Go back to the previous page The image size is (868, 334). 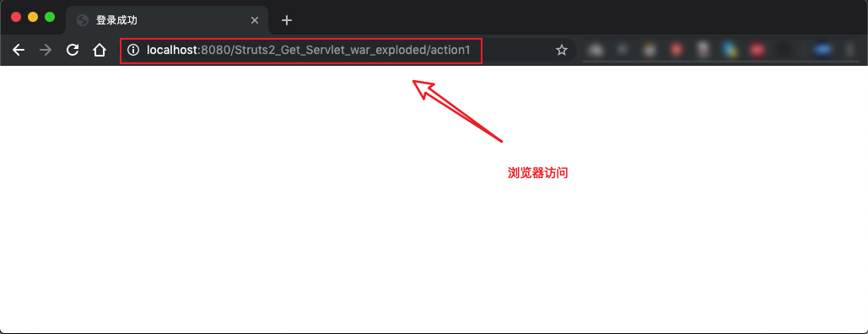tap(19, 51)
